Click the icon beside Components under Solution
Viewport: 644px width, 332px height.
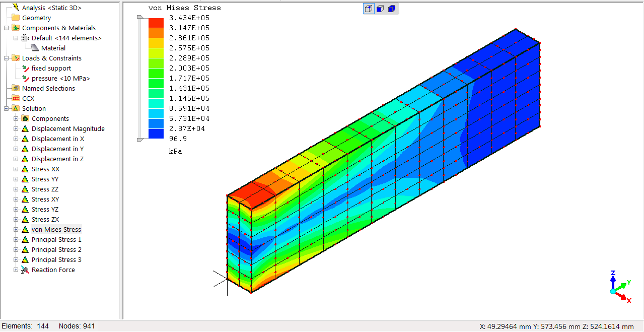(x=25, y=118)
